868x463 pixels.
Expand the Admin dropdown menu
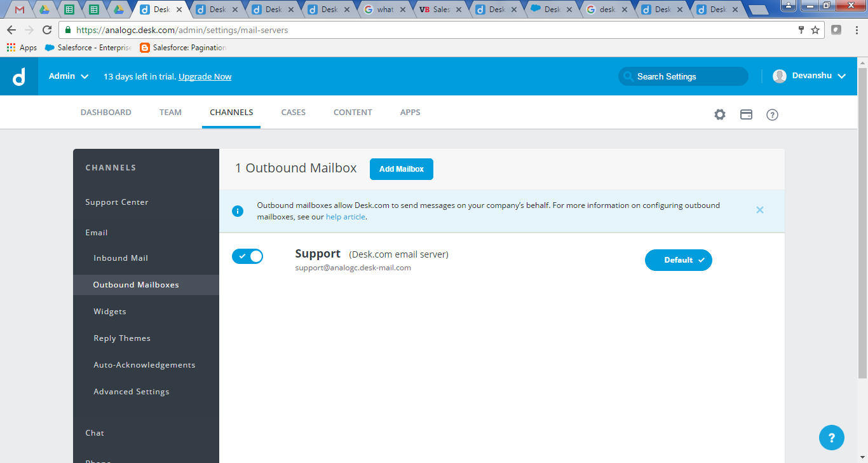point(69,76)
